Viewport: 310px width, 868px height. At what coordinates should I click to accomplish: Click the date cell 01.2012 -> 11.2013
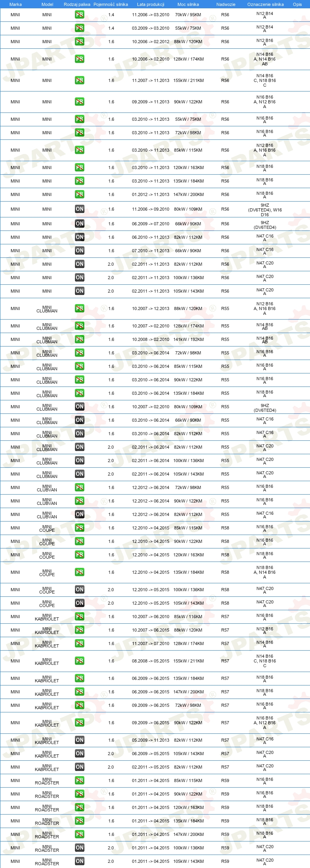click(x=151, y=194)
